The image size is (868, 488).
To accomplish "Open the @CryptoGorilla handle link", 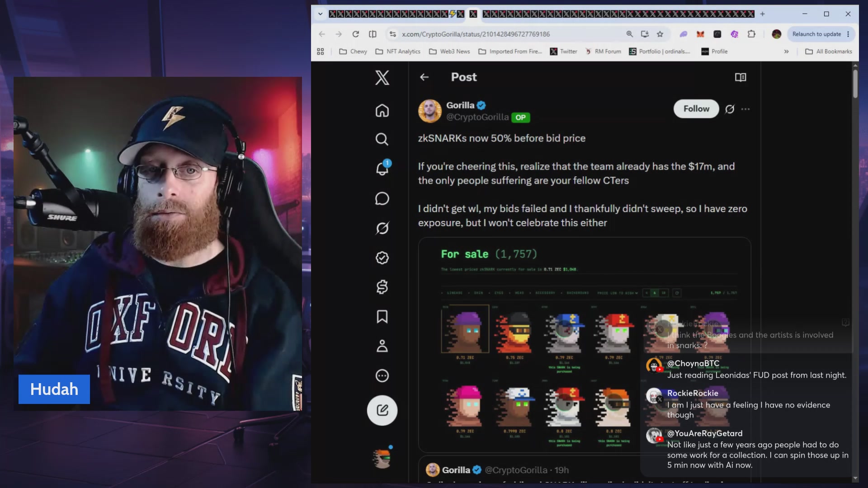I will [477, 117].
